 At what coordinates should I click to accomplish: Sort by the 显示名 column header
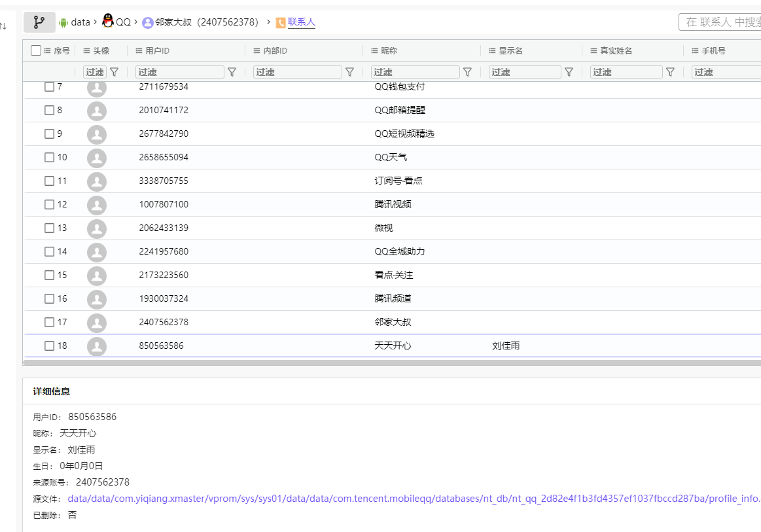click(510, 50)
